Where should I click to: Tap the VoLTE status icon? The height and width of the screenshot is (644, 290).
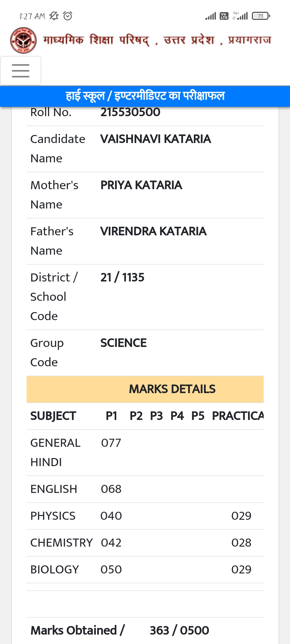point(224,16)
